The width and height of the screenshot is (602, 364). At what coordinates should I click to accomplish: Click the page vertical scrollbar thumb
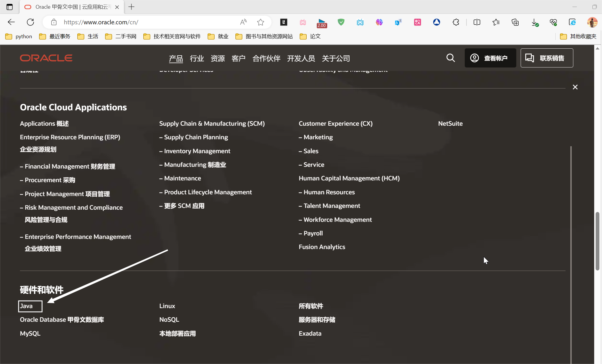click(x=597, y=241)
